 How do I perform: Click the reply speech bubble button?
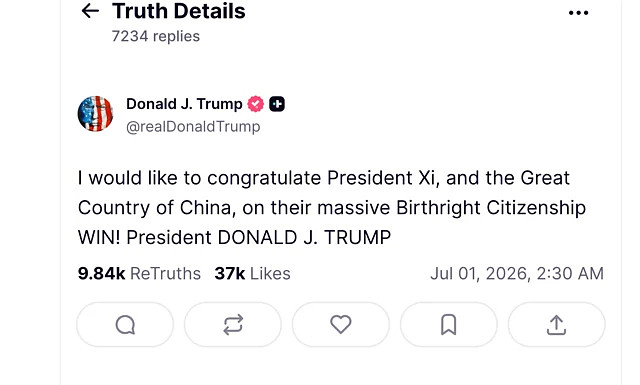click(x=125, y=325)
